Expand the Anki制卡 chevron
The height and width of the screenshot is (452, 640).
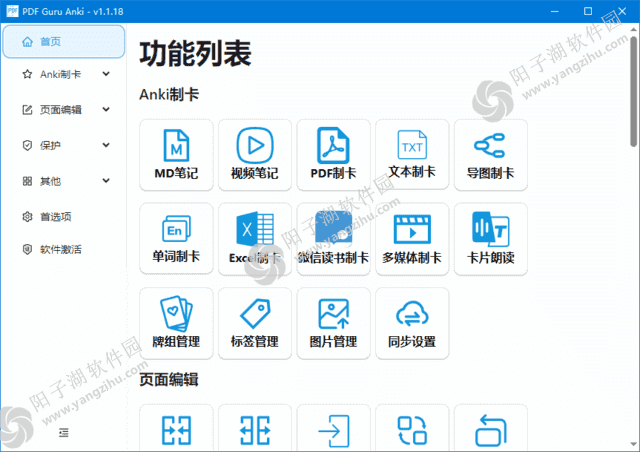coord(106,74)
